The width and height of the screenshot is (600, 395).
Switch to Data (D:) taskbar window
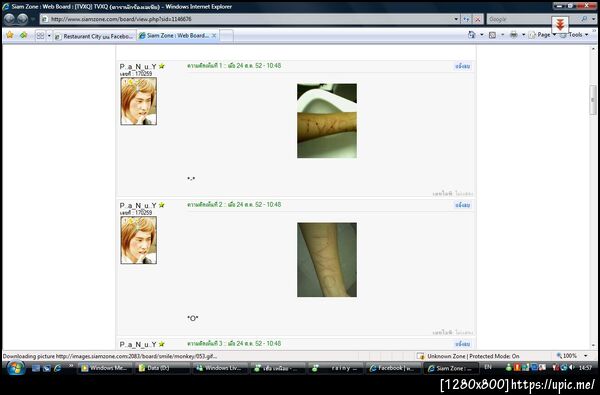[x=162, y=368]
